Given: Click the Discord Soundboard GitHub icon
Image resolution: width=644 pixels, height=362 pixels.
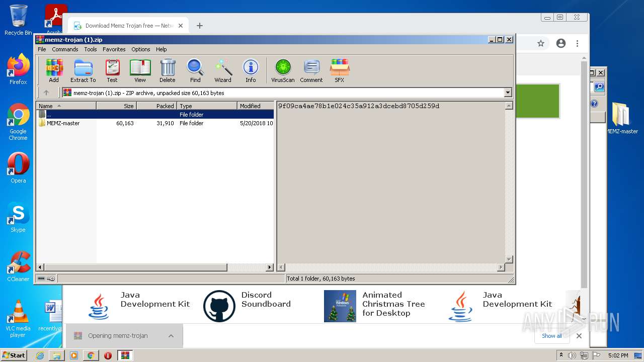Looking at the screenshot, I should point(219,306).
